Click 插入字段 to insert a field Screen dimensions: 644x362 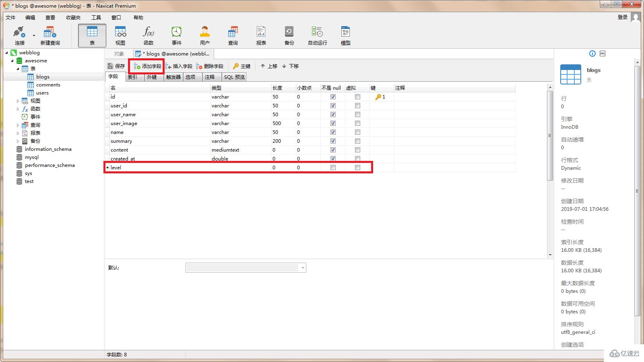(179, 66)
